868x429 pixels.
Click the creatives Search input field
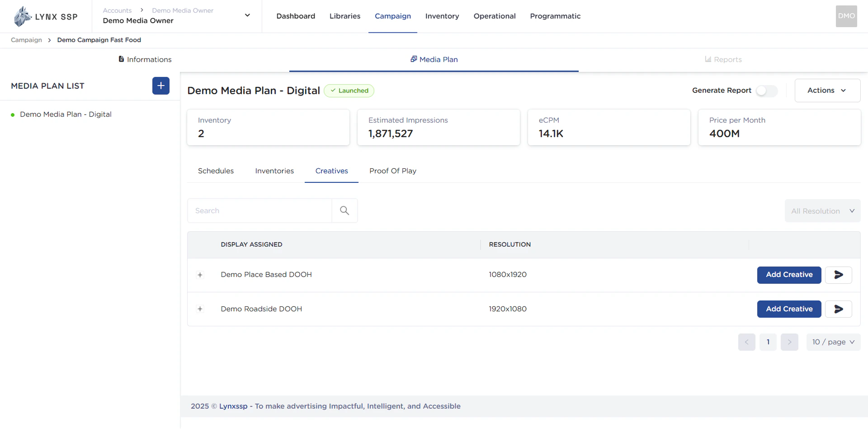259,211
